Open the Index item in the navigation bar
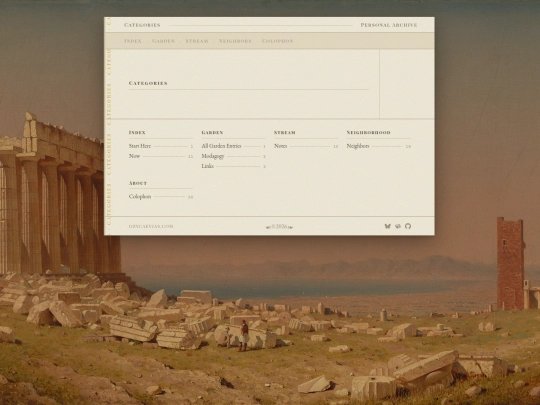Screen dimensions: 540x405 click(133, 41)
